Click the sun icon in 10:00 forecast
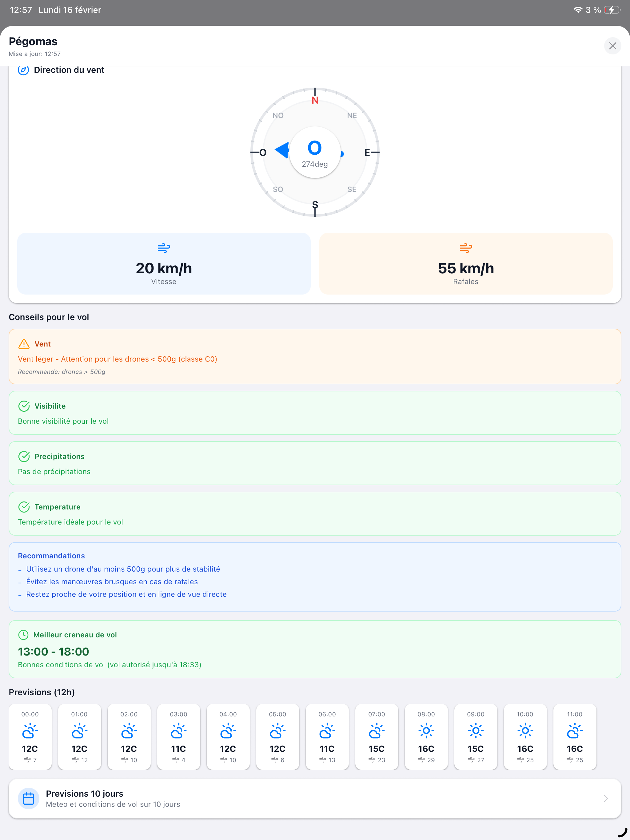The image size is (630, 840). coord(525,731)
